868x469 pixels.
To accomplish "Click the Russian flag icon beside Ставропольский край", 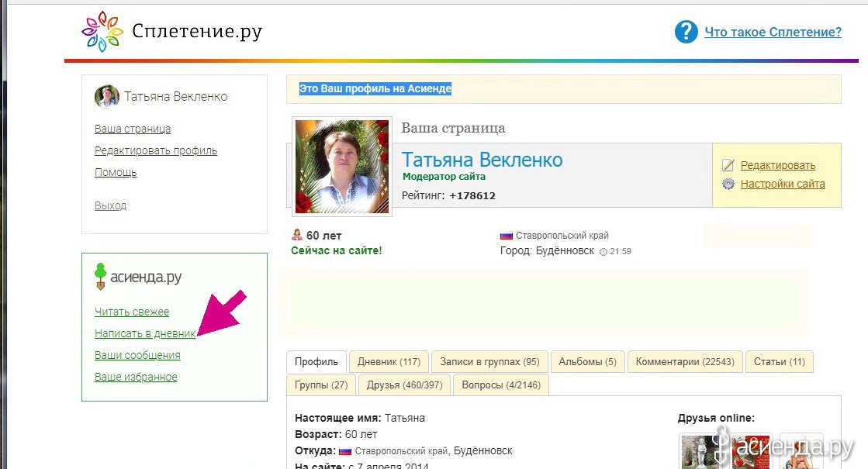I will pos(506,236).
